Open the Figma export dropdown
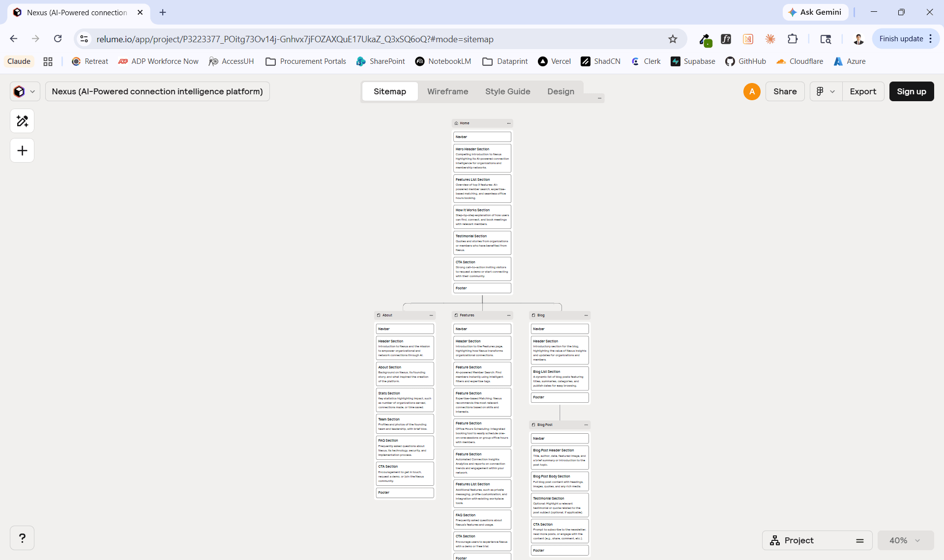 (826, 91)
